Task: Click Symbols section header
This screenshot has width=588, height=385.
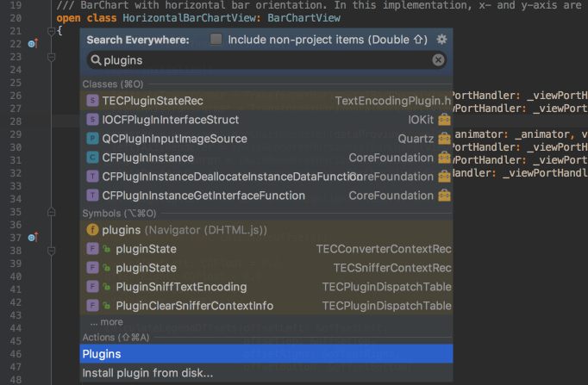Action: coord(119,213)
